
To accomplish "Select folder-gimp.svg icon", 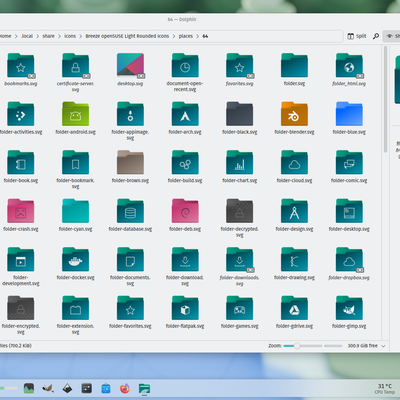I will 349,308.
